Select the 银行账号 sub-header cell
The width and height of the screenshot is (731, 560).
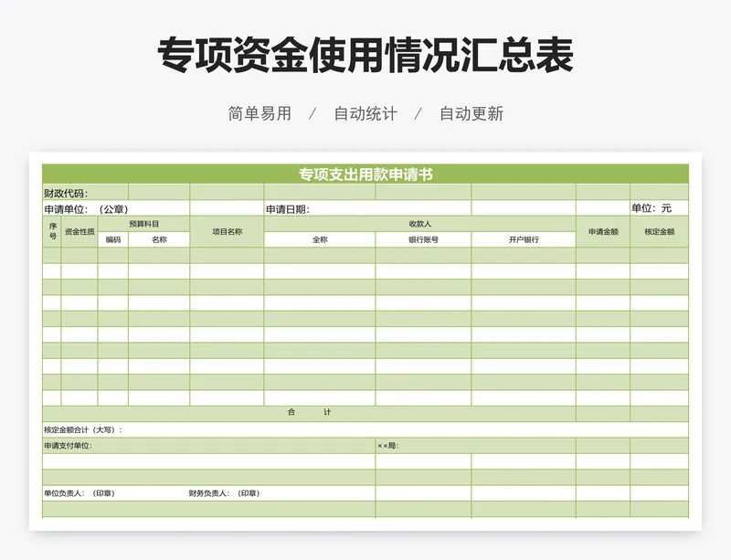[x=423, y=239]
